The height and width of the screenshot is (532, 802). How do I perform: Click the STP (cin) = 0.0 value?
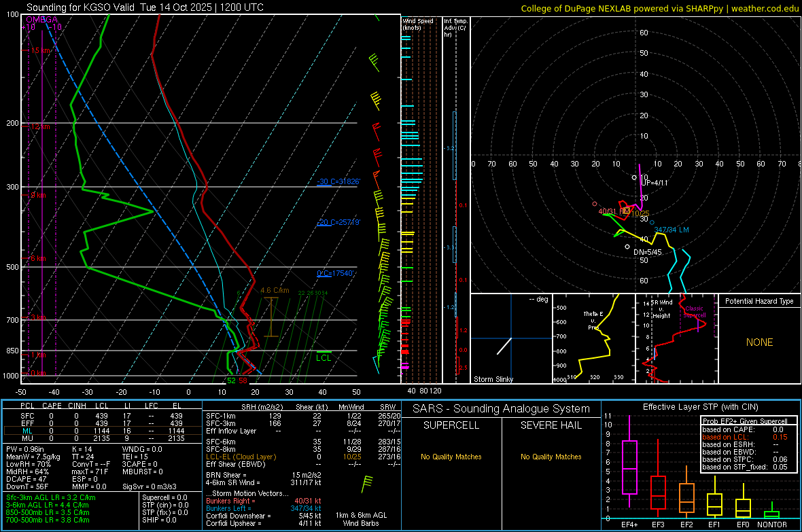pos(165,505)
